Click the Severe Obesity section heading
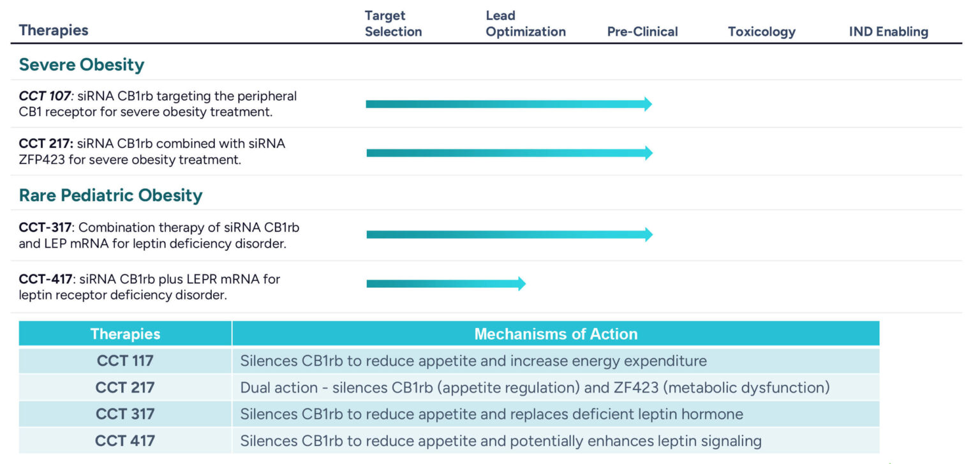Screen dimensions: 980x464 click(x=82, y=64)
